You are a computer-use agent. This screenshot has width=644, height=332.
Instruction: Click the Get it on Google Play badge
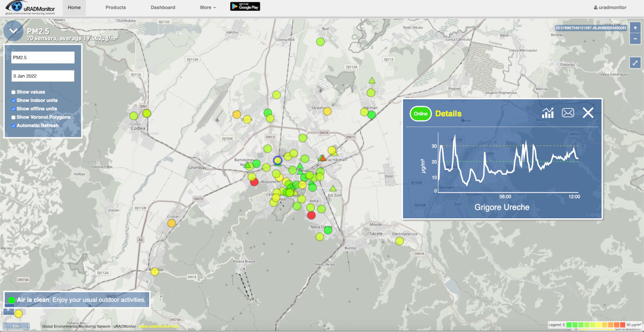tap(245, 7)
